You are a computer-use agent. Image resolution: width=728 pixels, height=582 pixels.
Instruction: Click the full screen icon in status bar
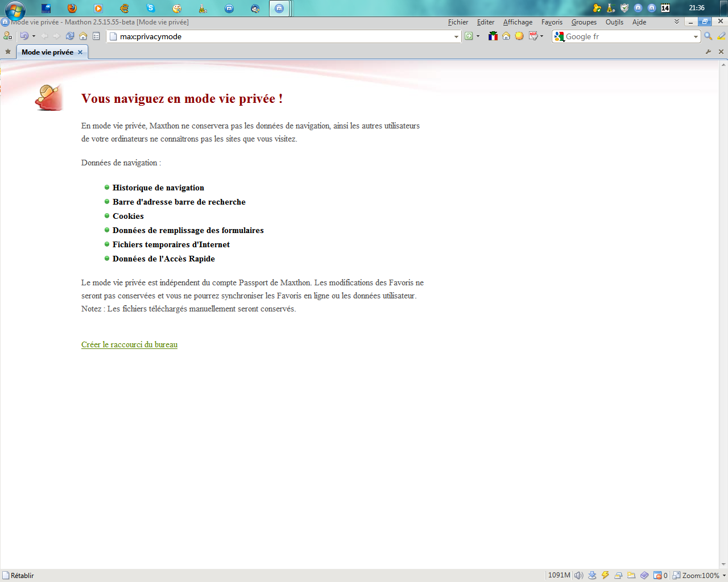[676, 575]
